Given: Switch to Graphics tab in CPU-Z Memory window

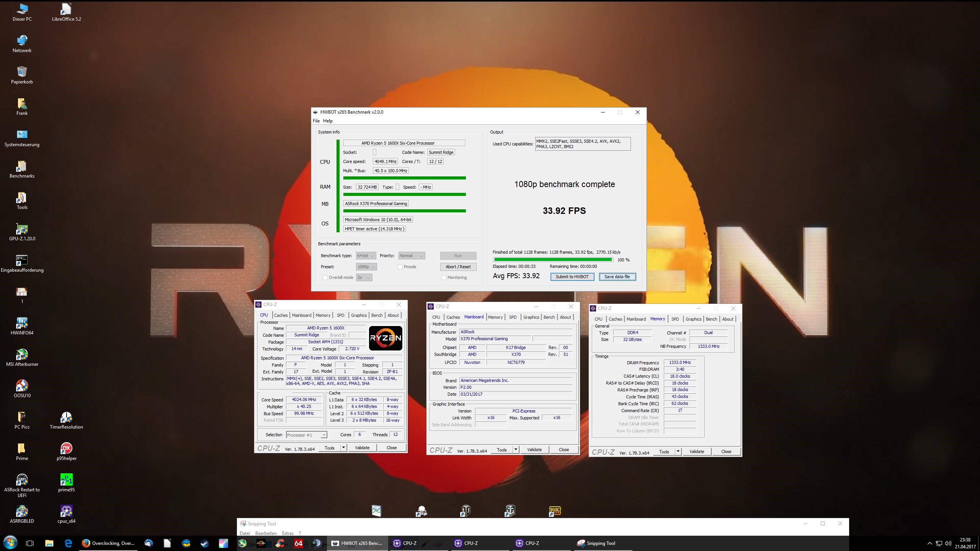Looking at the screenshot, I should (693, 319).
